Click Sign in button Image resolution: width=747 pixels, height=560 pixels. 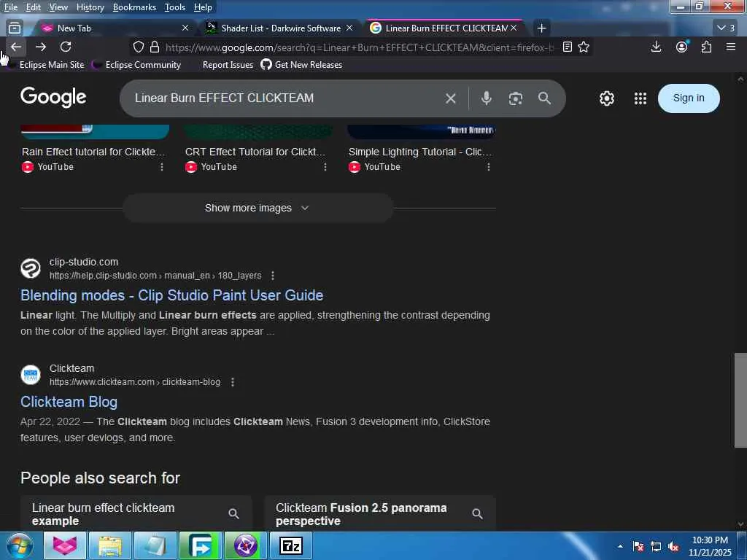[689, 98]
